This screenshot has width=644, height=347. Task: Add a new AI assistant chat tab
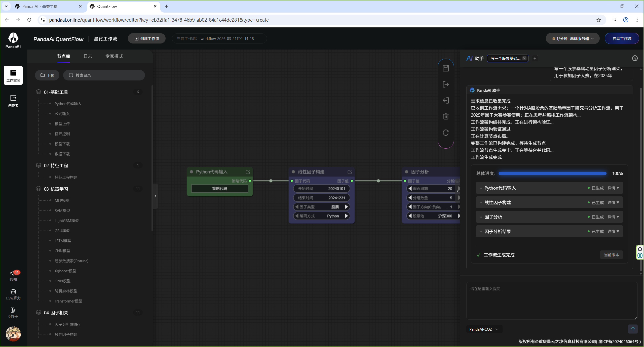[535, 58]
